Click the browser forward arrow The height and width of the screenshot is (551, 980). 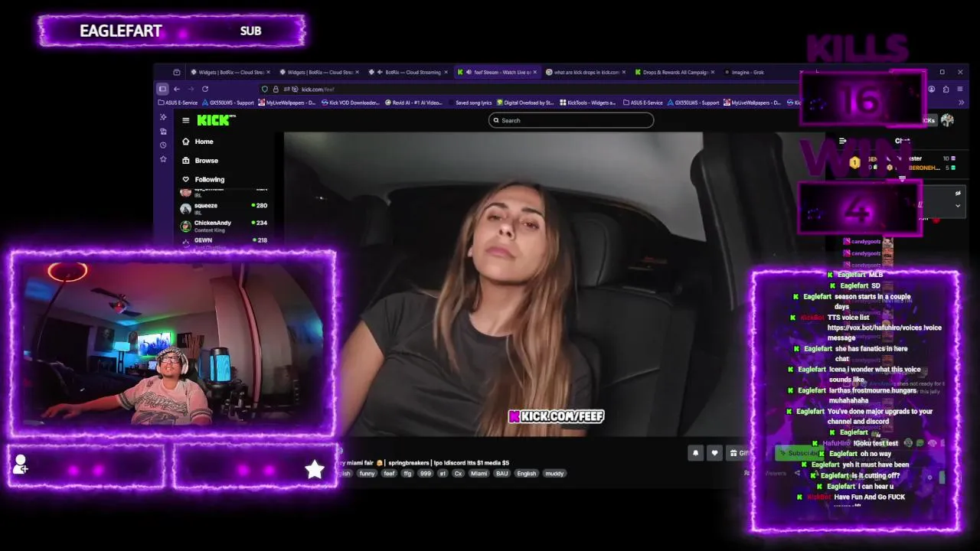tap(191, 89)
